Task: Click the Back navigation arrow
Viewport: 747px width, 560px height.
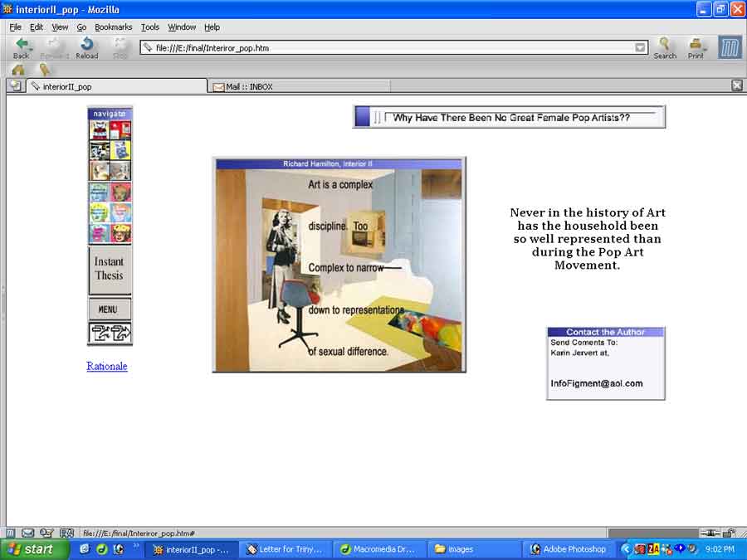Action: 22,46
